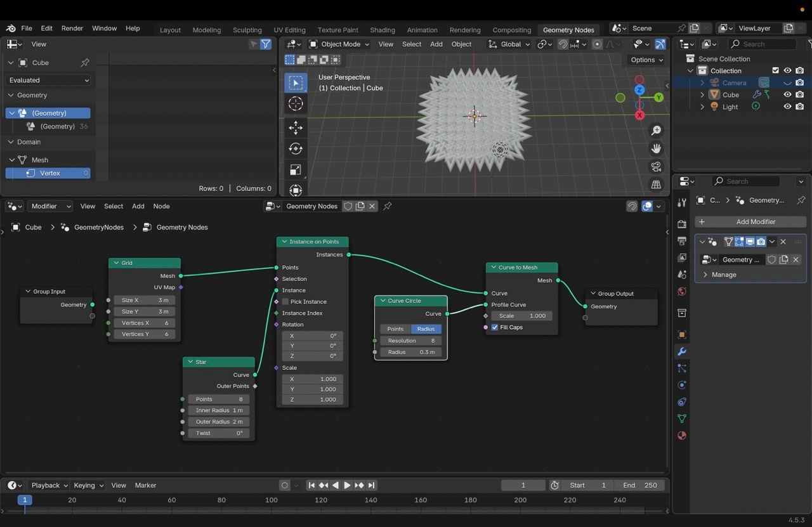Screen dimensions: 812x527
Task: Hide the Cube in the outliner viewport
Action: coord(787,94)
